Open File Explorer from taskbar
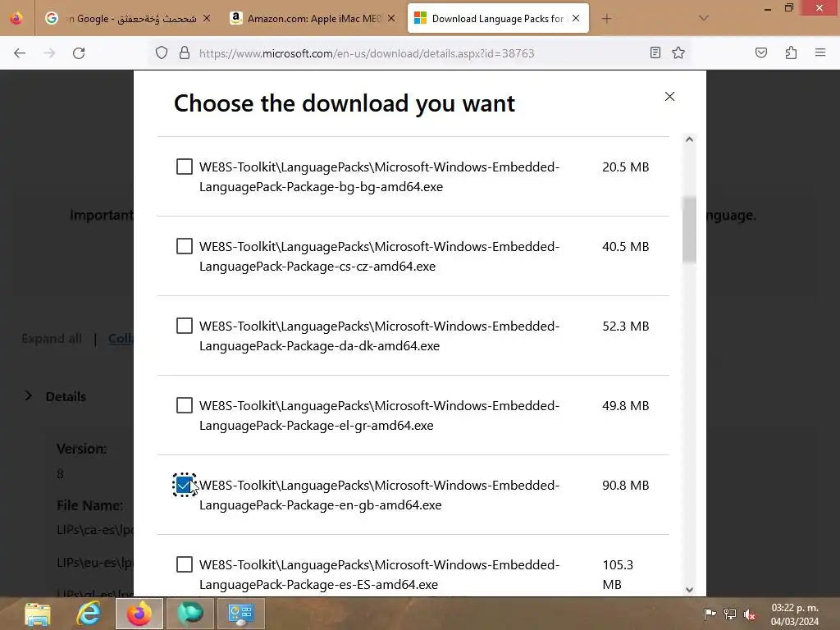 [38, 614]
